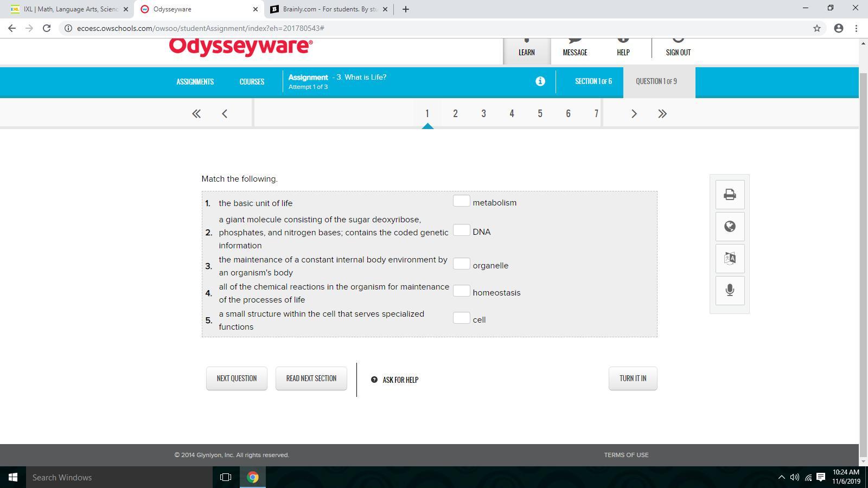Select question 3 in the navigator

[x=483, y=113]
